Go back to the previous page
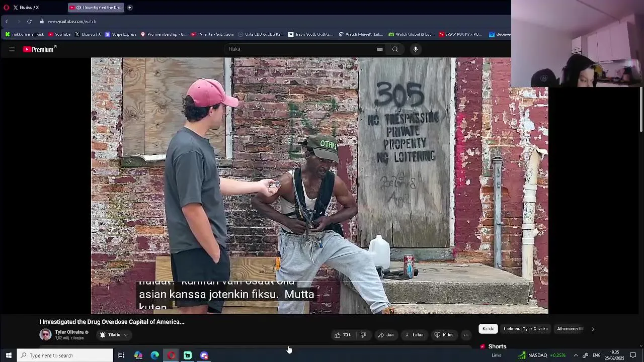644x362 pixels. point(7,22)
